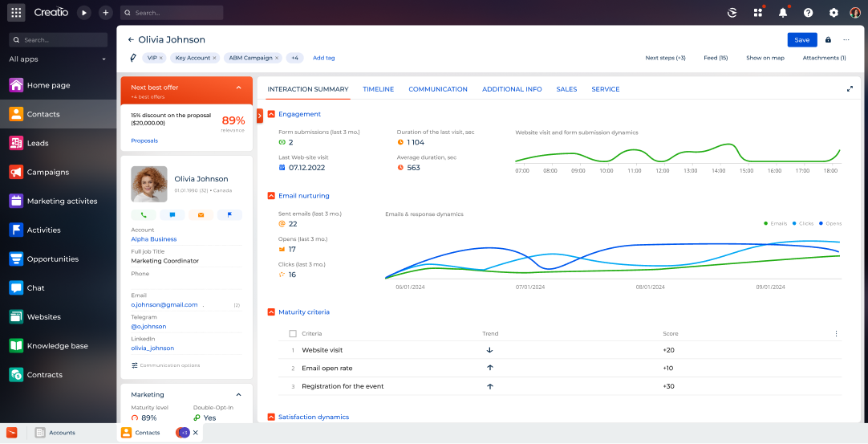
Task: Open the notifications bell
Action: pyautogui.click(x=783, y=13)
